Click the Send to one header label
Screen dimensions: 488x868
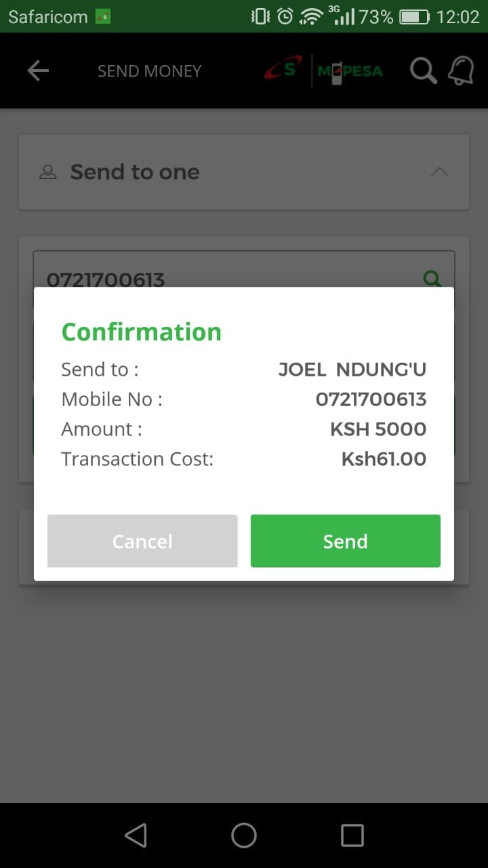point(135,172)
